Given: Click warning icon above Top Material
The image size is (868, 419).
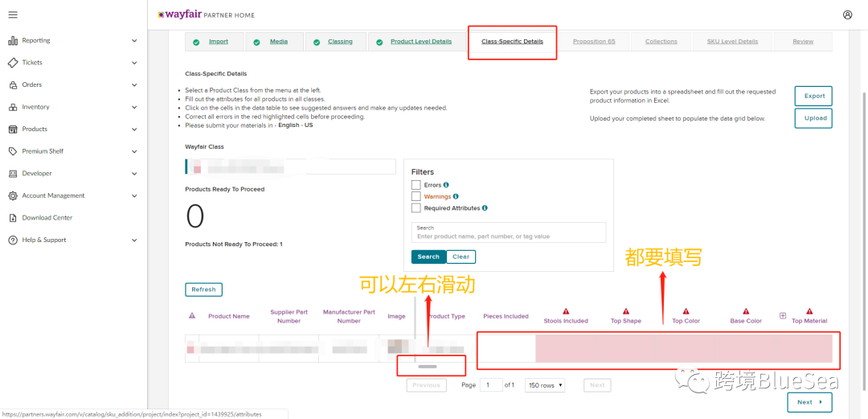Looking at the screenshot, I should [x=809, y=311].
